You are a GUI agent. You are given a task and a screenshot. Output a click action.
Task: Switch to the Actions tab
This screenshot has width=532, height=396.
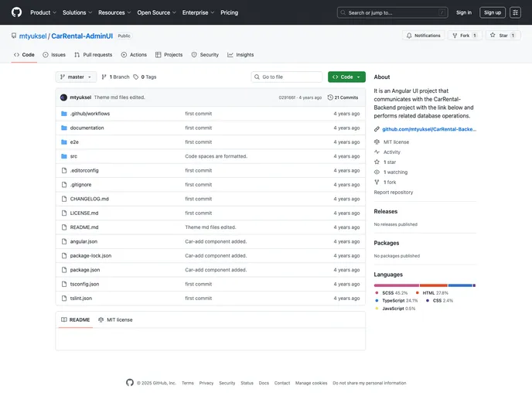point(134,55)
